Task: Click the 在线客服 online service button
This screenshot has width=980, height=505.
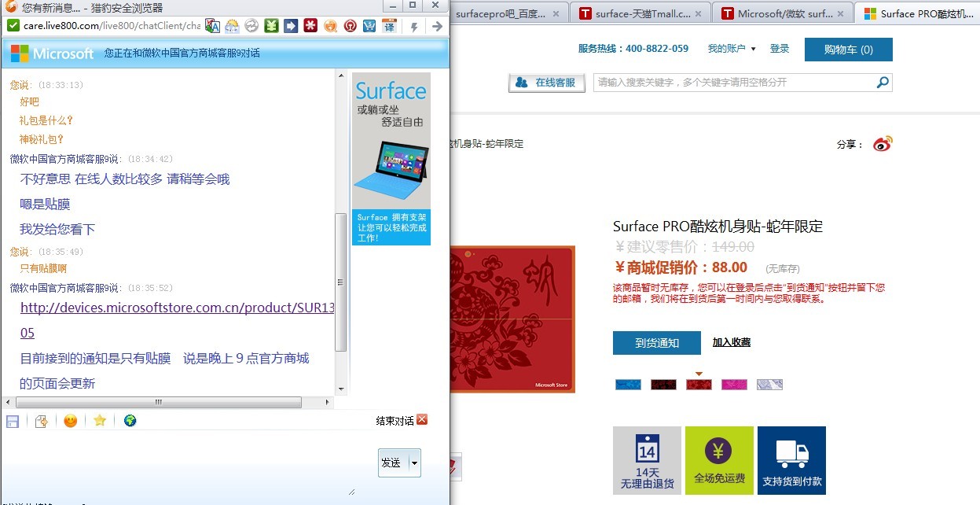Action: (x=547, y=83)
